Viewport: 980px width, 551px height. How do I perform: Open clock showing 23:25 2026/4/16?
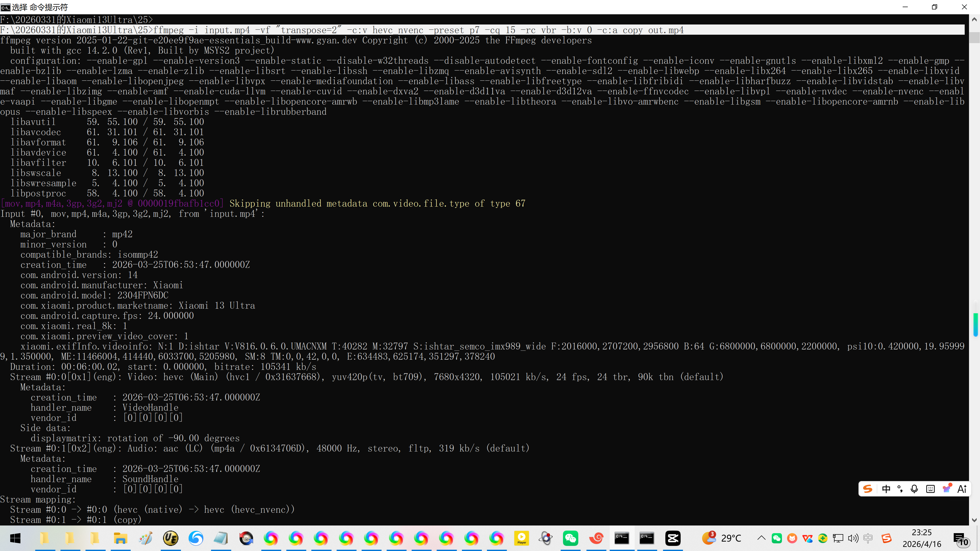[x=921, y=538]
